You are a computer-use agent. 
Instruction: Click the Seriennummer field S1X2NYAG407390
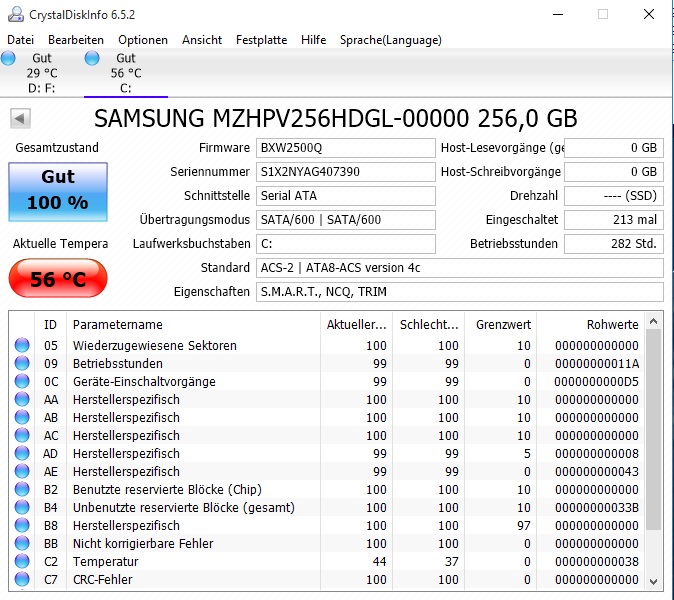coord(346,172)
